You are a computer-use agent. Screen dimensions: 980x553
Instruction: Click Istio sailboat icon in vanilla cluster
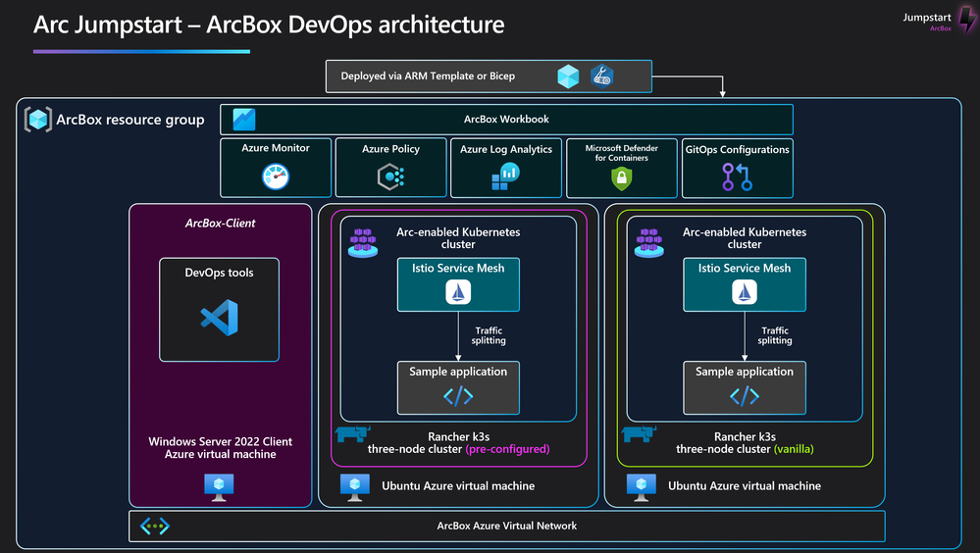[x=745, y=292]
